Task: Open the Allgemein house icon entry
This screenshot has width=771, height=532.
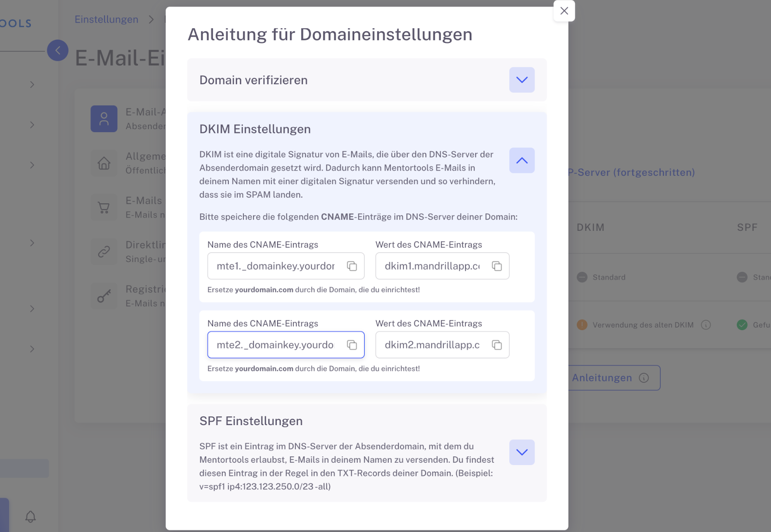Action: (104, 163)
